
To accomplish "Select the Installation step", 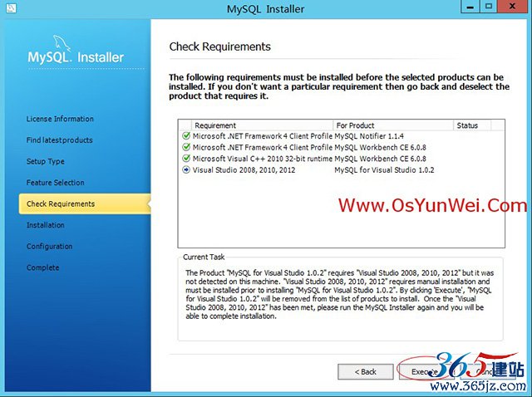I will [x=46, y=225].
